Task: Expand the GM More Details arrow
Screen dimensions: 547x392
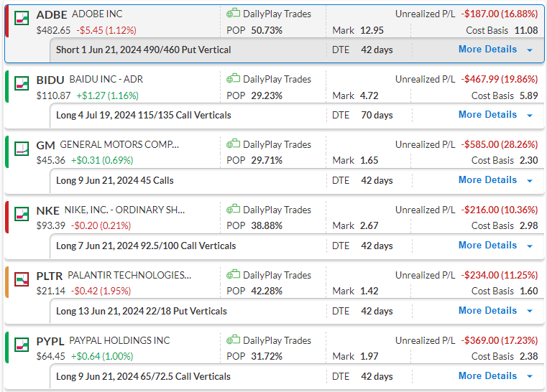Action: (530, 181)
